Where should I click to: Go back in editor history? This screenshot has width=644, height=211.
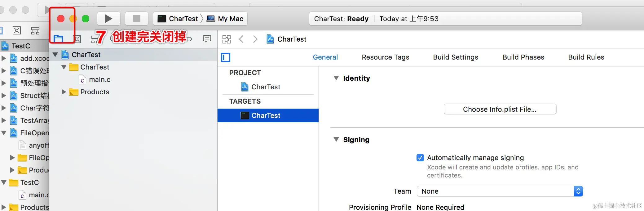click(241, 39)
